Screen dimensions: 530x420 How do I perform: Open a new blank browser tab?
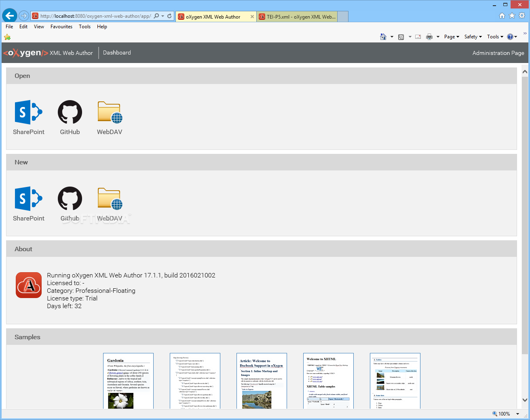point(343,17)
